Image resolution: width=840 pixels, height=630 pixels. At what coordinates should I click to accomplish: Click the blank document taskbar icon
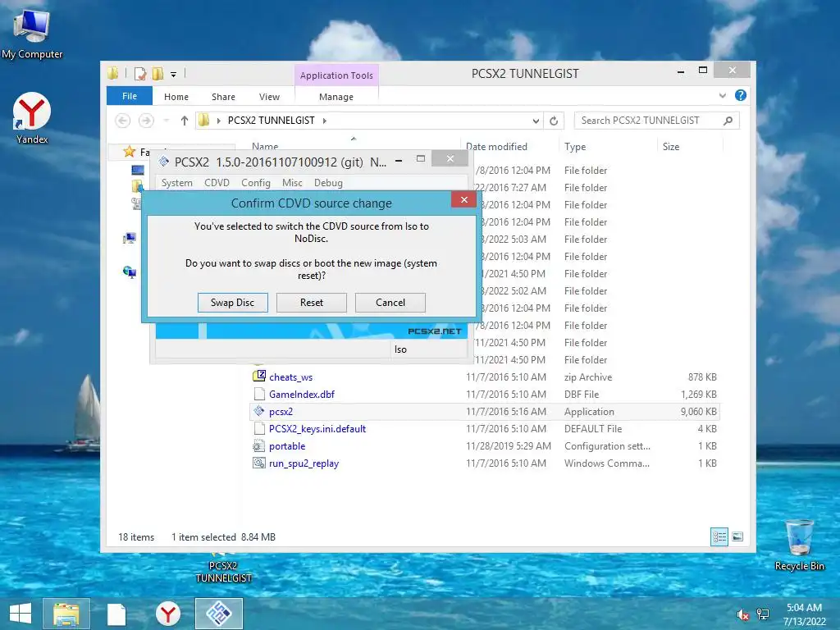pos(116,614)
